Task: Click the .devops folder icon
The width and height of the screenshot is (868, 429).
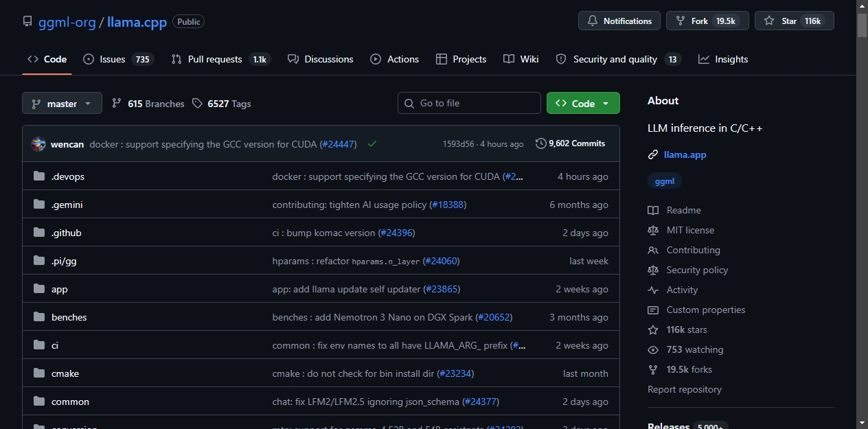Action: point(39,176)
